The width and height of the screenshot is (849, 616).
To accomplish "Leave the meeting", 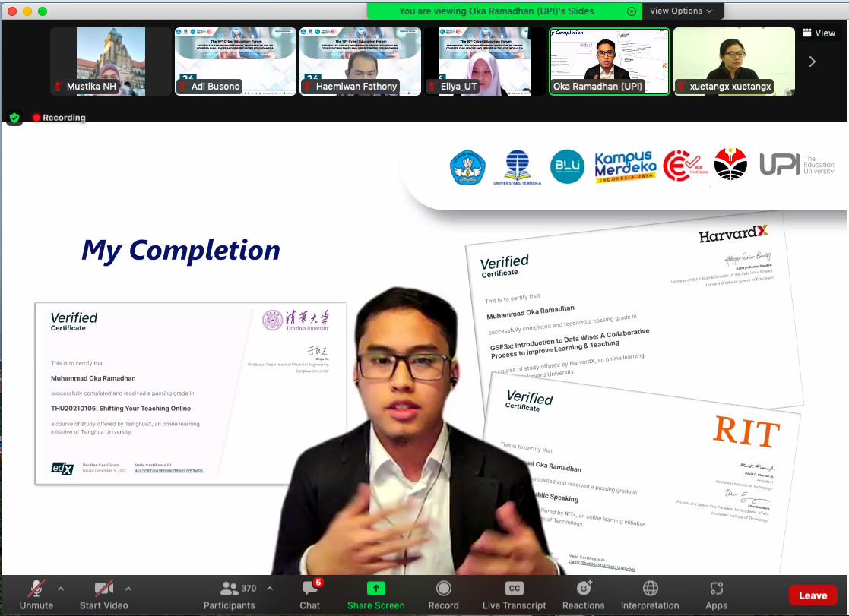I will coord(813,595).
